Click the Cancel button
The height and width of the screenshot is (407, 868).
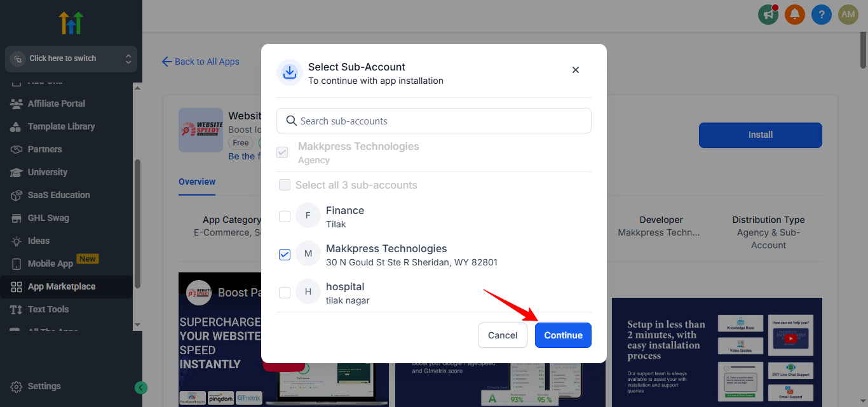coord(503,335)
